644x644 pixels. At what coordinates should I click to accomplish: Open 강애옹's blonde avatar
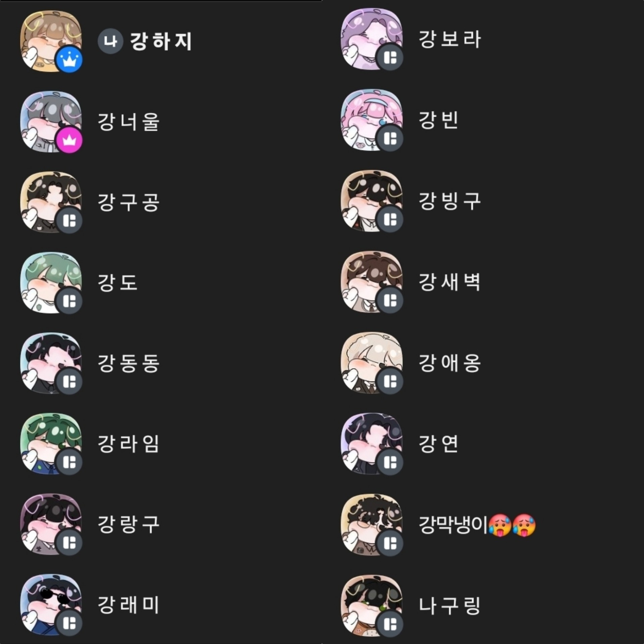[372, 363]
